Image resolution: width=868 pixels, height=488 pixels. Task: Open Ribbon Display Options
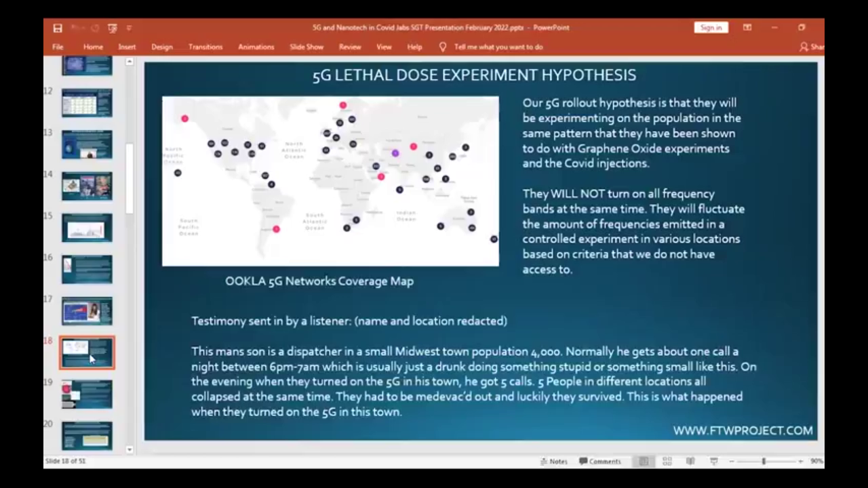tap(747, 28)
